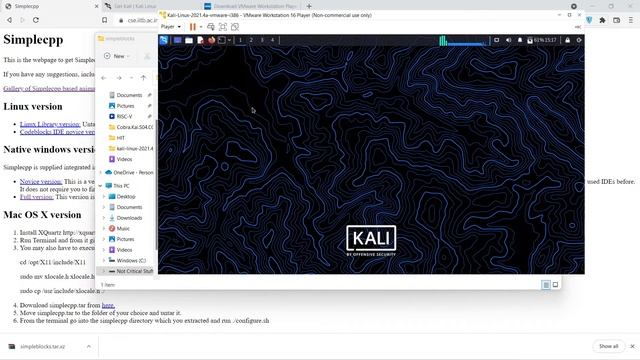The width and height of the screenshot is (640, 360).
Task: Switch to the Simplecpp browser tab
Action: pos(51,6)
